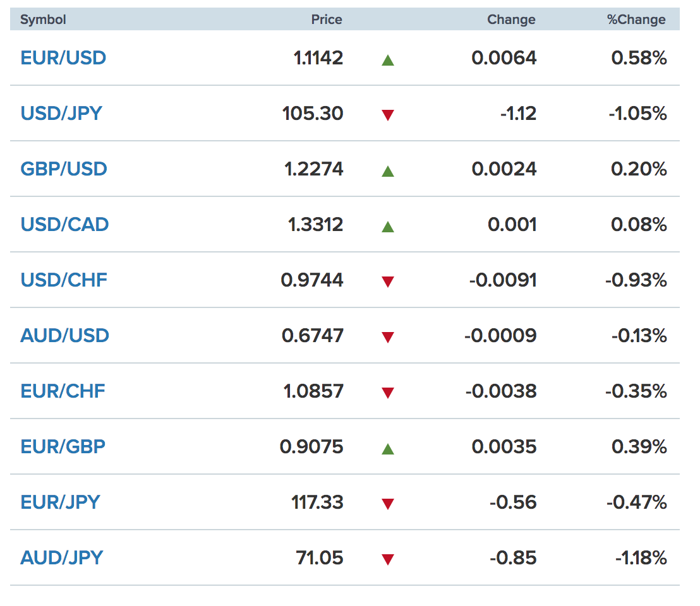Click the red down arrow beside USD/JPY
Image resolution: width=700 pixels, height=606 pixels.
387,115
